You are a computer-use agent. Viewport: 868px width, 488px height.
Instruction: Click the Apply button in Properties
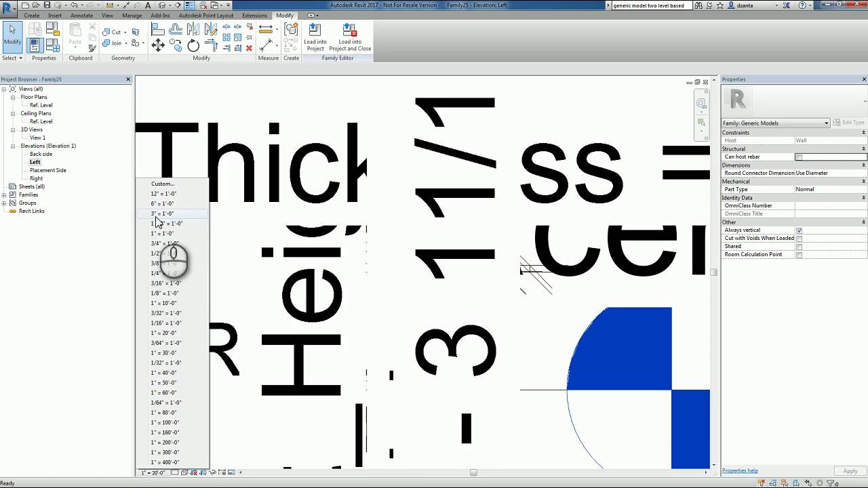pos(850,471)
